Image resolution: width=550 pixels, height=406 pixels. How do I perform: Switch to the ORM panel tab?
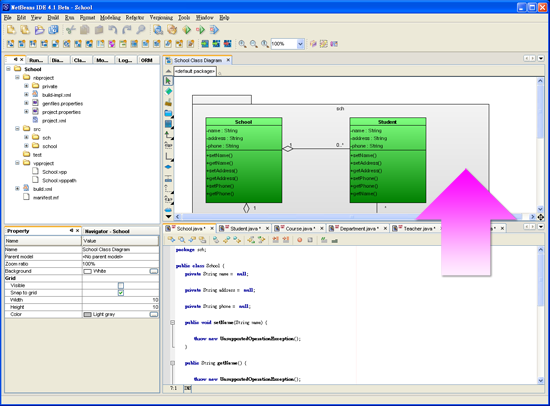147,60
